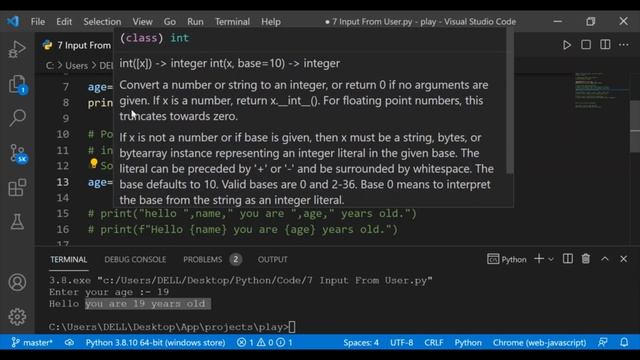
Task: Click the C: breadcrumb segment
Action: click(x=49, y=65)
